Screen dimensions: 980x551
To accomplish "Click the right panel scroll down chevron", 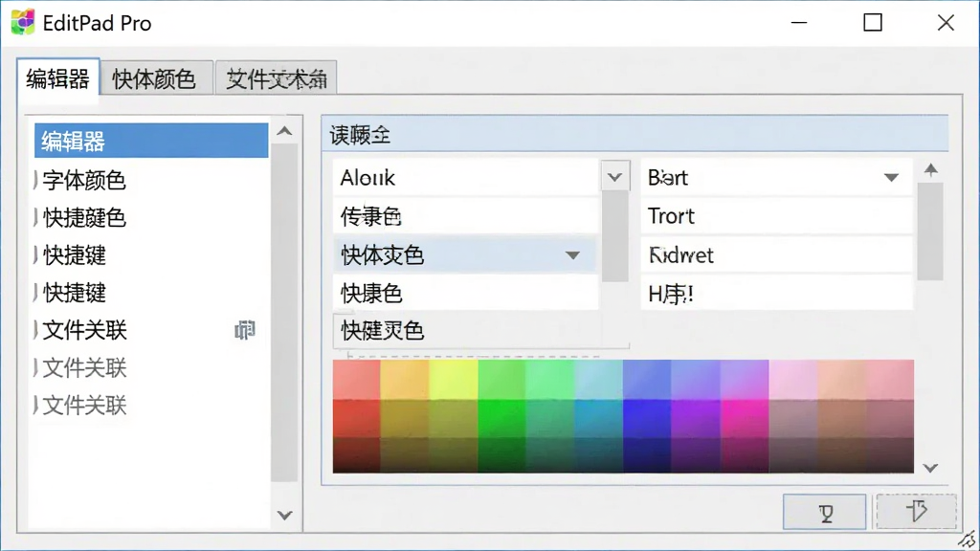I will tap(930, 468).
